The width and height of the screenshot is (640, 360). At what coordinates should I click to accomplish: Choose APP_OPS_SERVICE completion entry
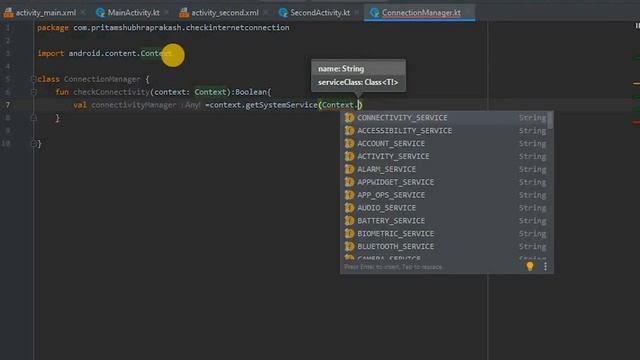coord(445,195)
